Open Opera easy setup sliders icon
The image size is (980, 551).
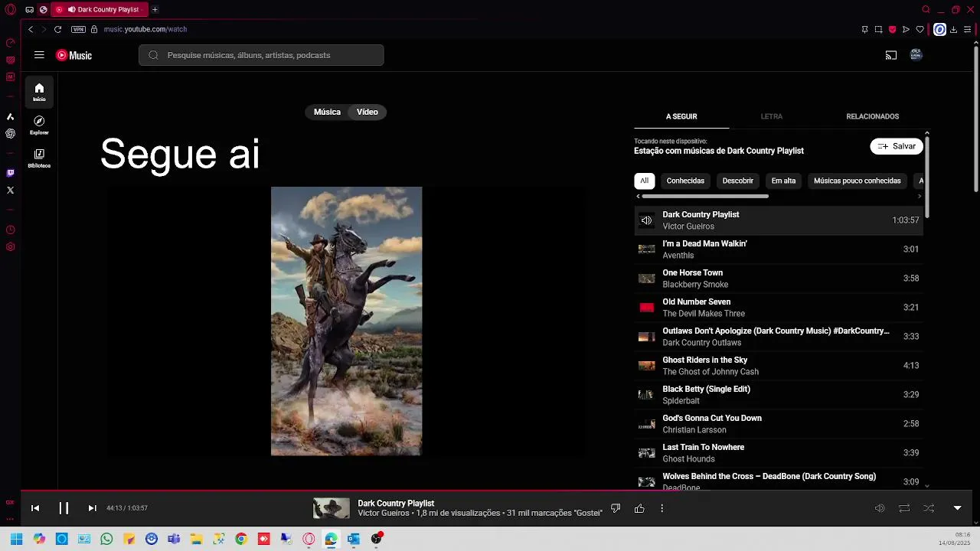click(967, 29)
